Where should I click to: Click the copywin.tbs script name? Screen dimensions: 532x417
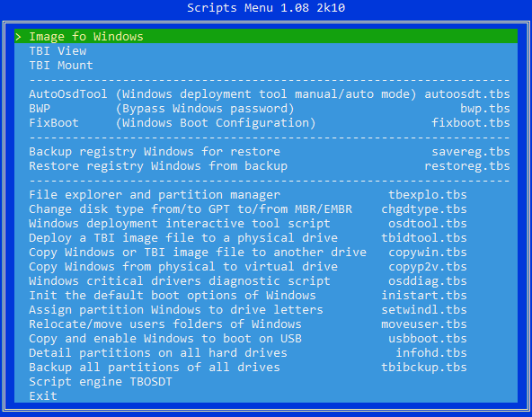(x=428, y=253)
